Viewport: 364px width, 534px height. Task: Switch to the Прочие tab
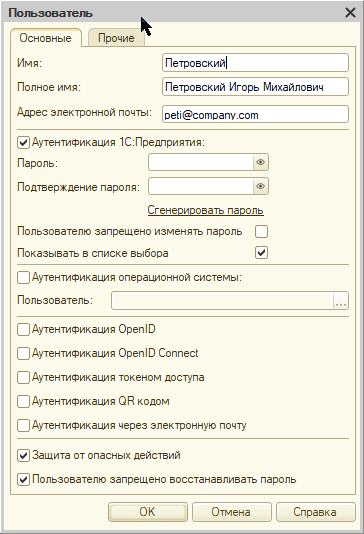116,38
